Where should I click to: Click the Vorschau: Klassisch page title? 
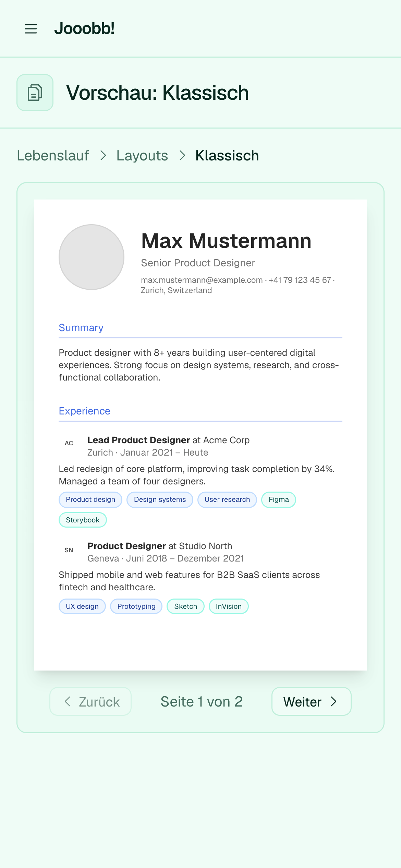pos(158,93)
